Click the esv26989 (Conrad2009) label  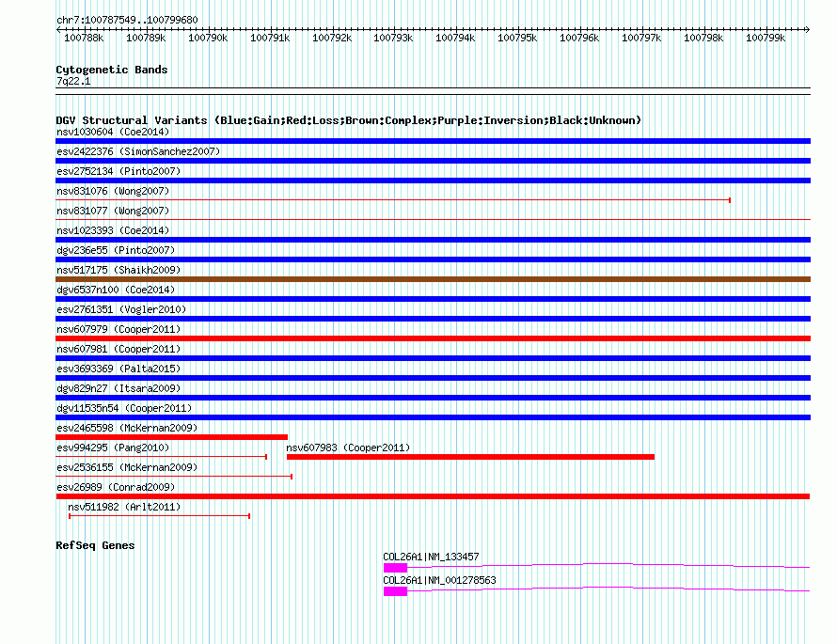pyautogui.click(x=116, y=487)
